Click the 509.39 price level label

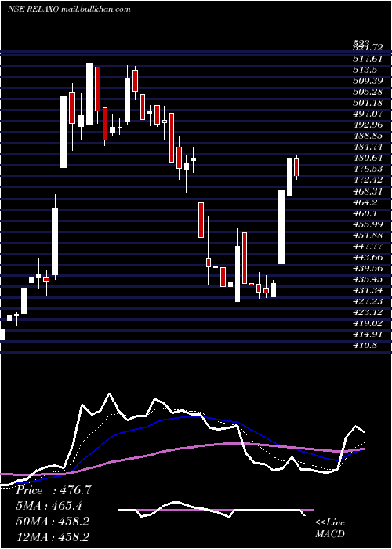tap(368, 82)
